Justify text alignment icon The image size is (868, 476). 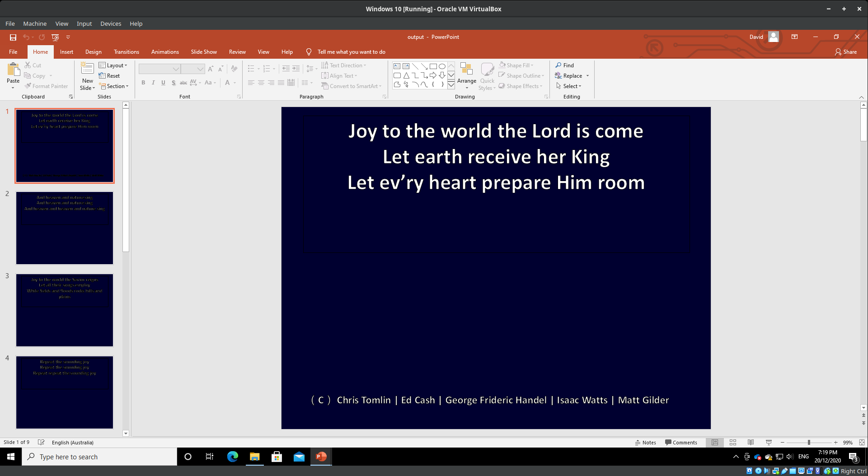(281, 83)
